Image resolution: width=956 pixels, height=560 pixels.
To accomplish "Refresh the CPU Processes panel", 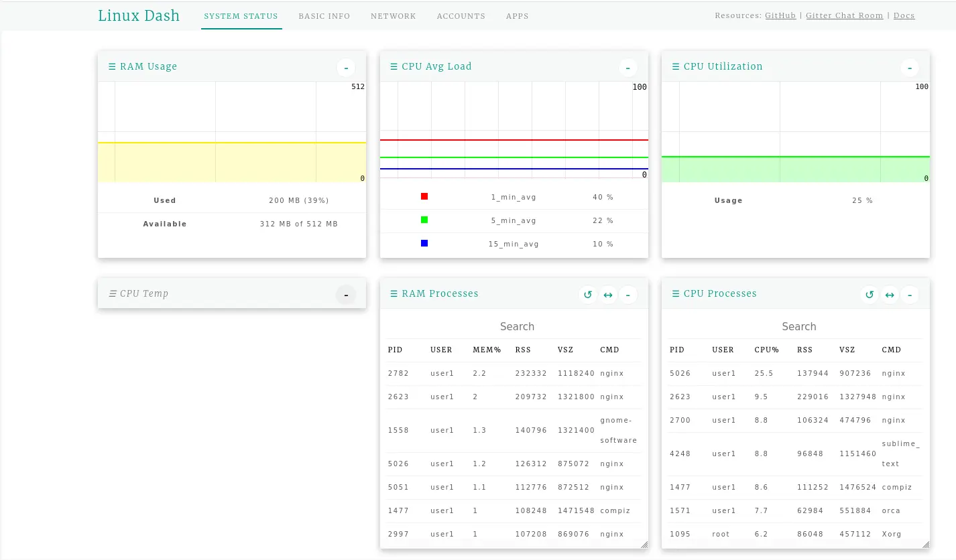I will [870, 295].
